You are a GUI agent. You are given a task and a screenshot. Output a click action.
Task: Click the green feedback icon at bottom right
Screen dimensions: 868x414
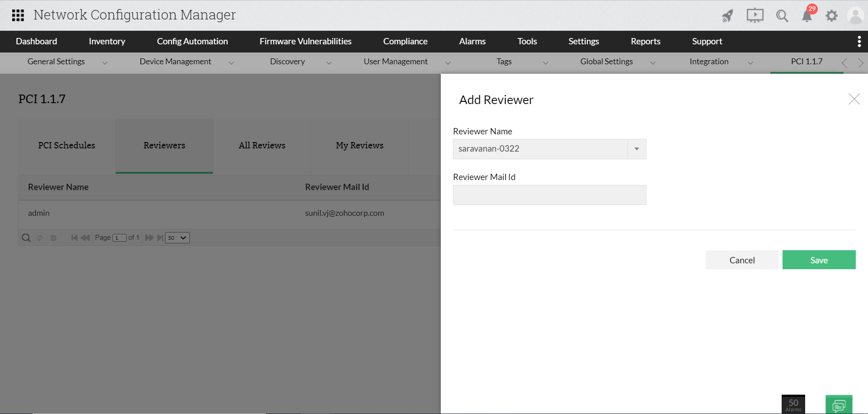(839, 404)
